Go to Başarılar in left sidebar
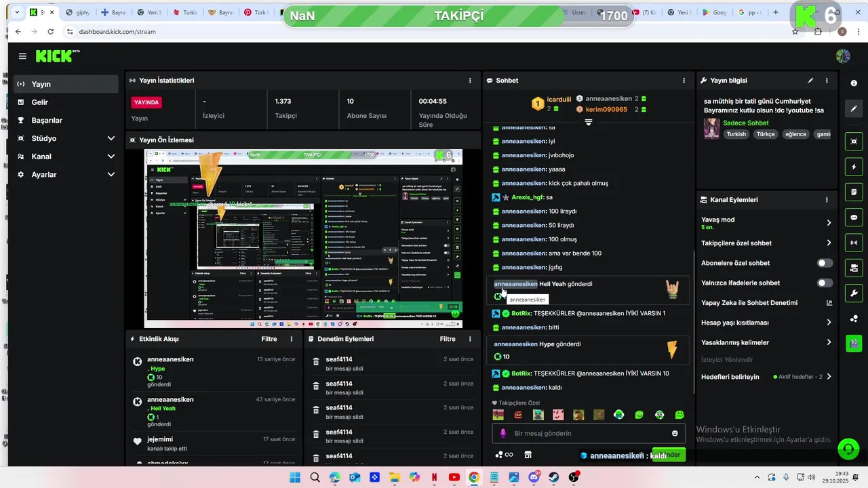Image resolution: width=868 pixels, height=488 pixels. tap(66, 120)
